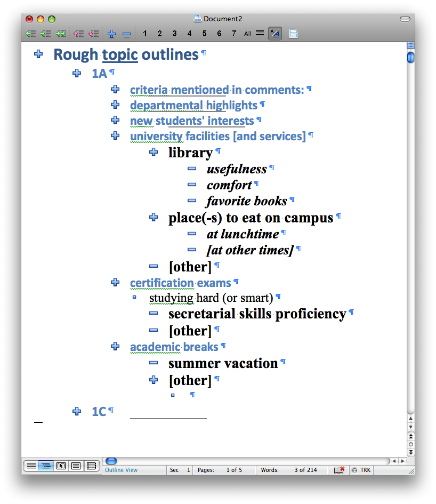Demote selected heading to body text
Image resolution: width=436 pixels, height=504 pixels.
click(x=61, y=33)
